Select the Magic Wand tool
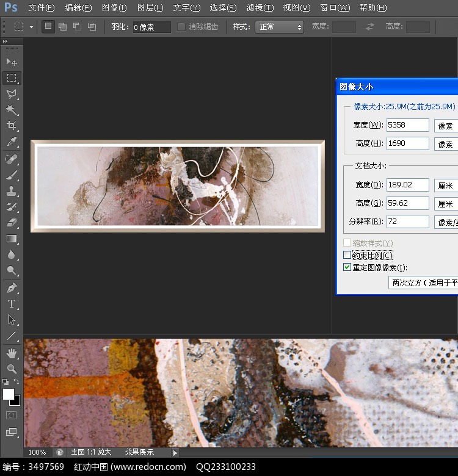 click(x=12, y=110)
